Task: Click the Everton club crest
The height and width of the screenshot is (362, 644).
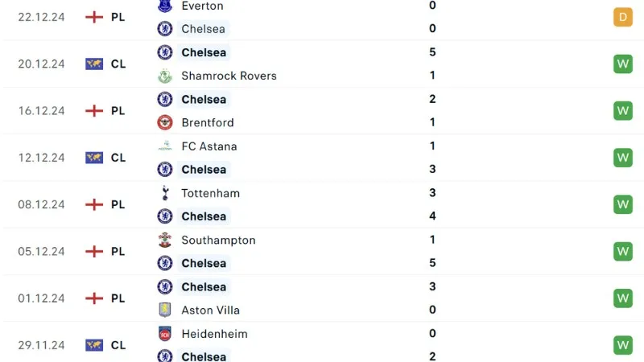Action: pos(165,6)
